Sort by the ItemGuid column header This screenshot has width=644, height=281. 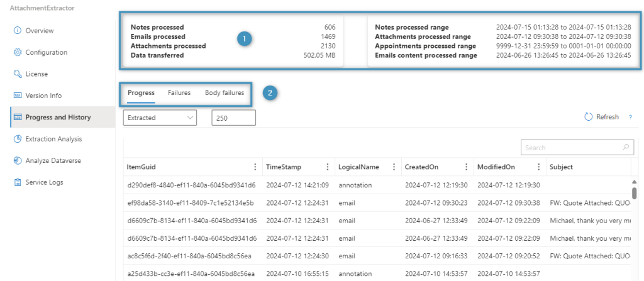(x=142, y=167)
